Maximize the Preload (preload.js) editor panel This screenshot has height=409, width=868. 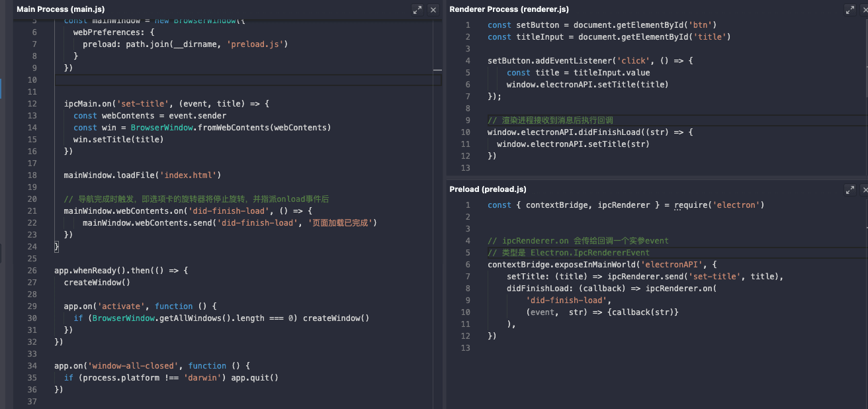[x=850, y=189]
